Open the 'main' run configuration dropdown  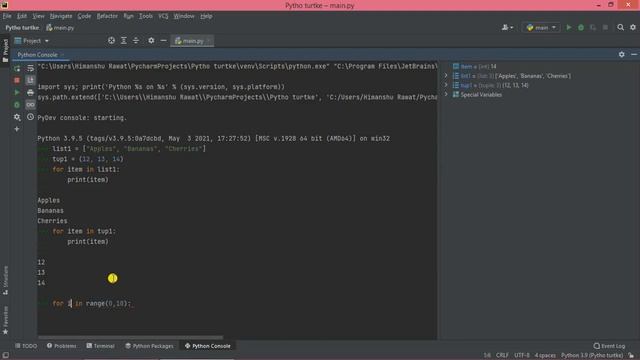point(541,27)
